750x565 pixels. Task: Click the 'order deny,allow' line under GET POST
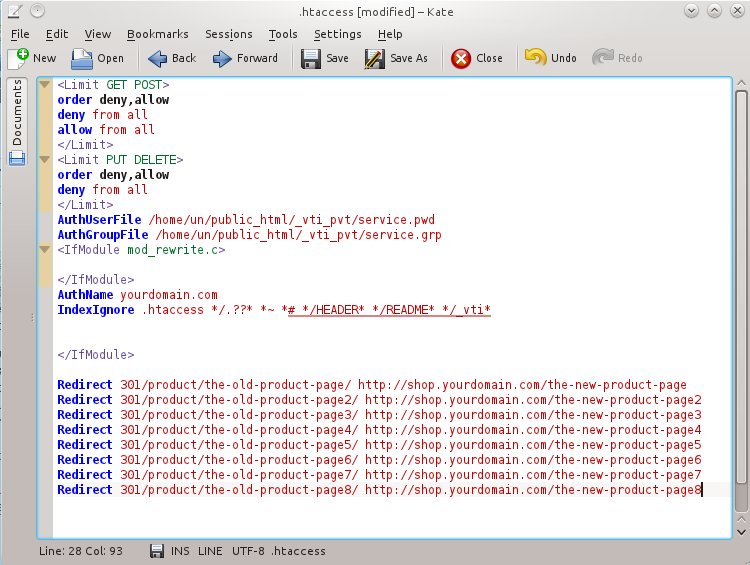pyautogui.click(x=113, y=100)
